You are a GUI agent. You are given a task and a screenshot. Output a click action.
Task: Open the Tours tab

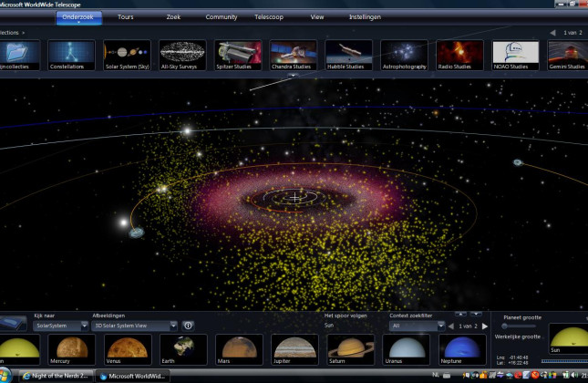pos(125,17)
